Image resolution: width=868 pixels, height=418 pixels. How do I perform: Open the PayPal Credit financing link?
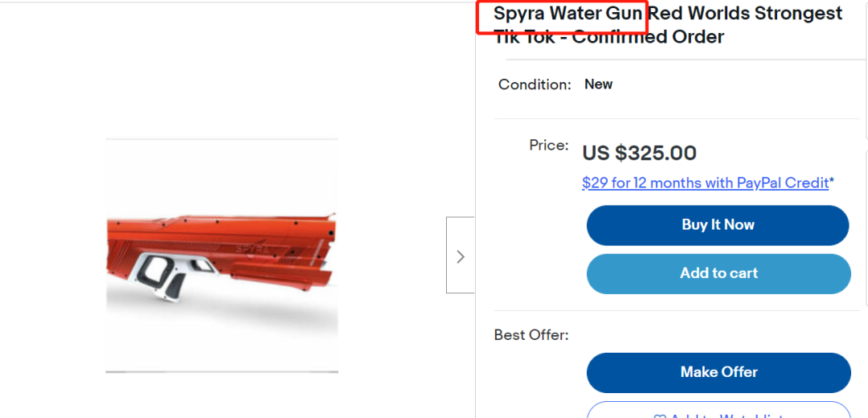coord(705,183)
